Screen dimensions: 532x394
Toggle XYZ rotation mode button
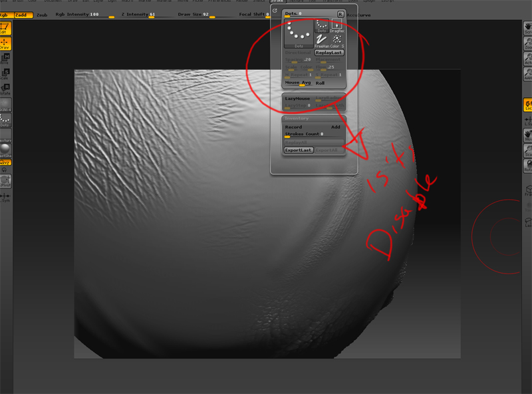point(5,162)
